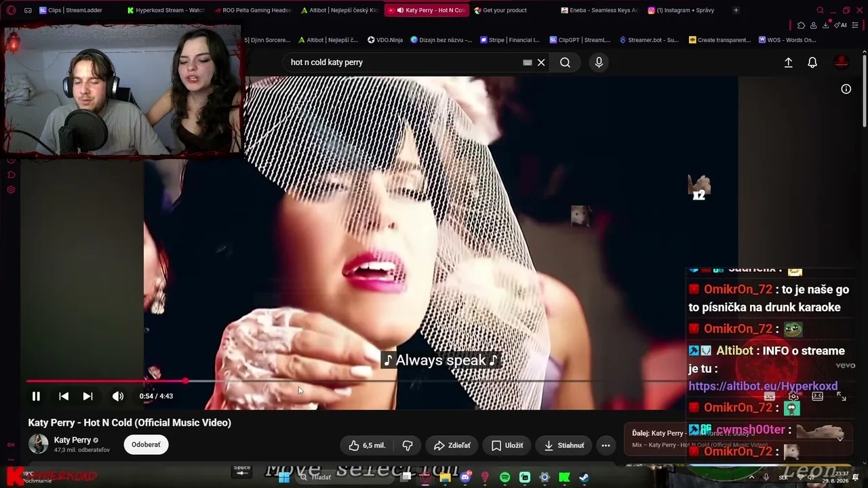Open YouTube notifications bell
Image resolution: width=868 pixels, height=488 pixels.
click(812, 62)
